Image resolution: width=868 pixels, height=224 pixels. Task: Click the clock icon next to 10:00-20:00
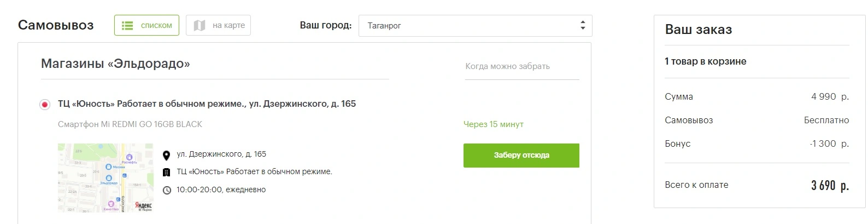pyautogui.click(x=167, y=190)
